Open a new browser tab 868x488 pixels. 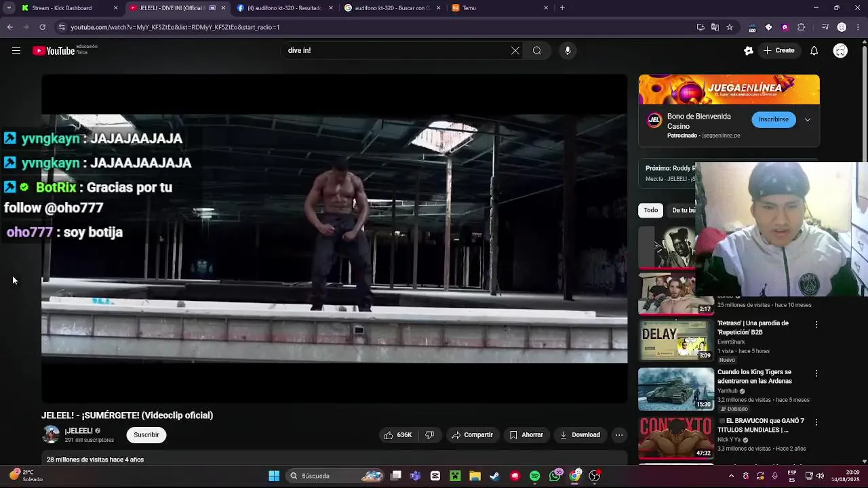tap(562, 8)
